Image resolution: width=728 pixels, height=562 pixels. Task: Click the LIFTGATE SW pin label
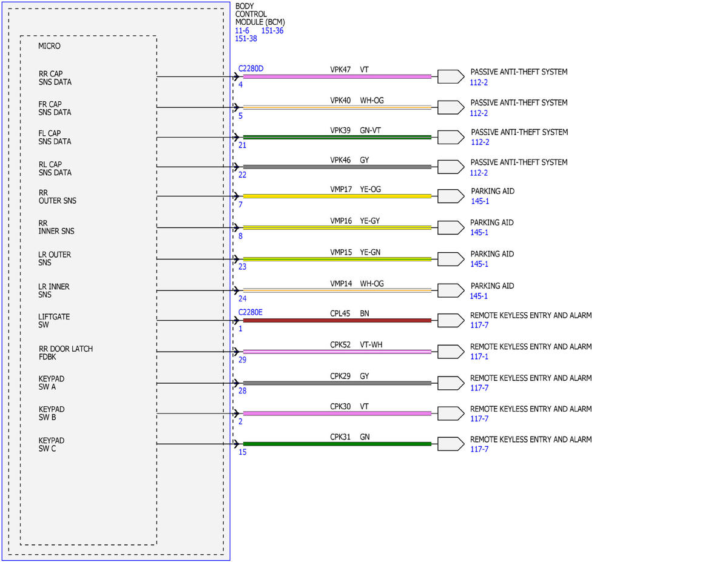tap(54, 321)
